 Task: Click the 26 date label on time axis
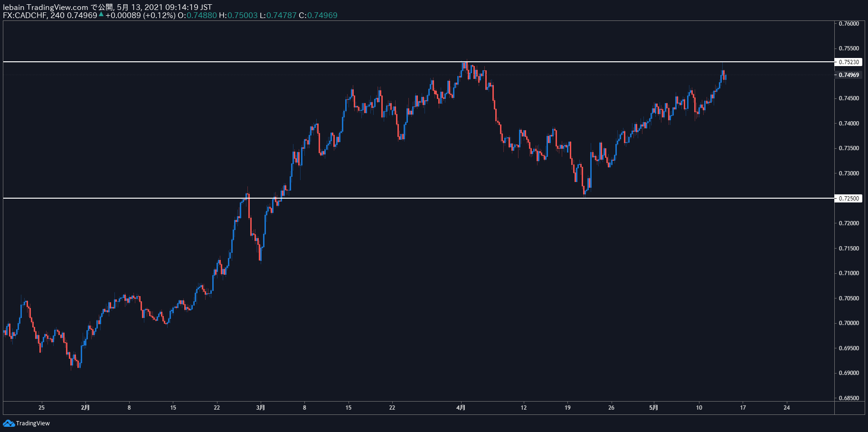pyautogui.click(x=611, y=407)
